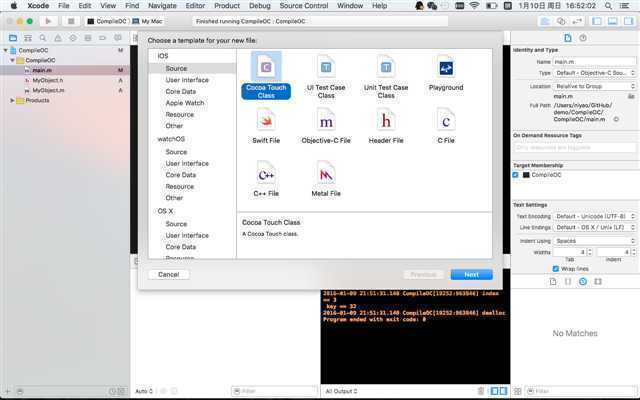This screenshot has width=640, height=400.
Task: Choose the Swift File template
Action: 266,126
